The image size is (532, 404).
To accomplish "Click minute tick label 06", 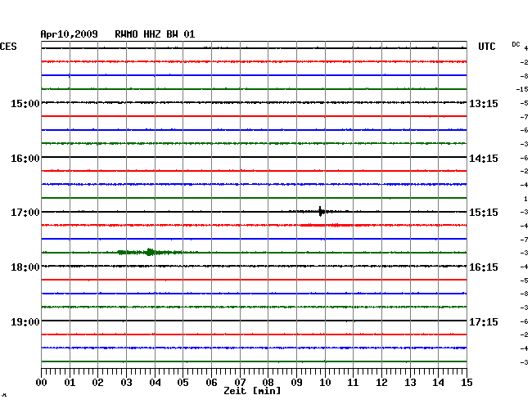I will [211, 383].
